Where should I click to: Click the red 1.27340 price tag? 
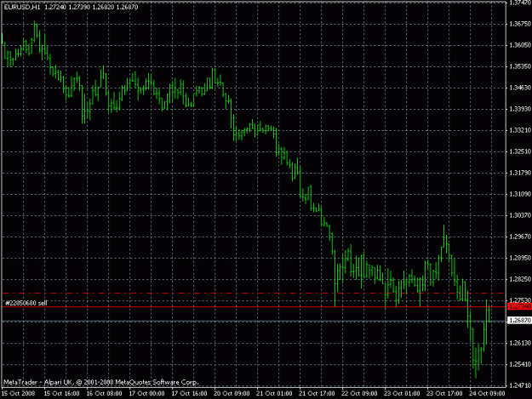tap(519, 306)
